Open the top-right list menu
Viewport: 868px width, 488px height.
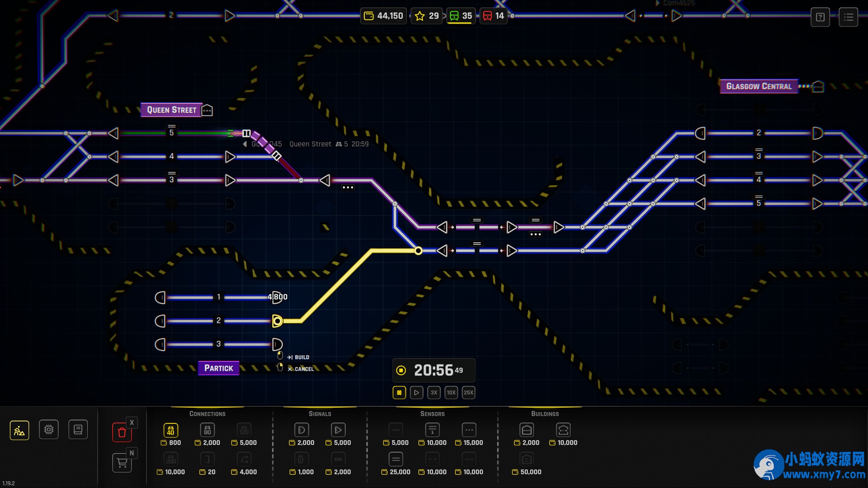[848, 17]
